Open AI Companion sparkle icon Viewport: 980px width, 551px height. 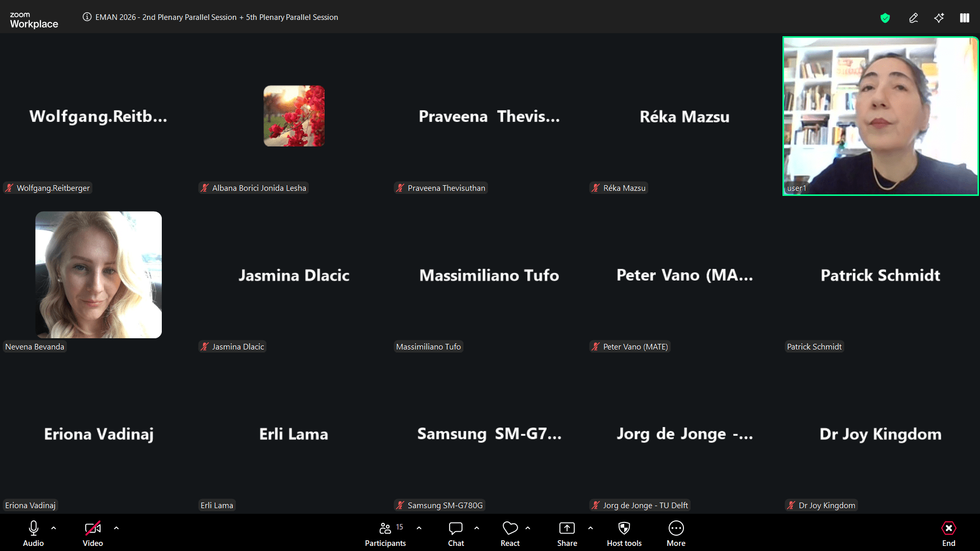(x=939, y=18)
